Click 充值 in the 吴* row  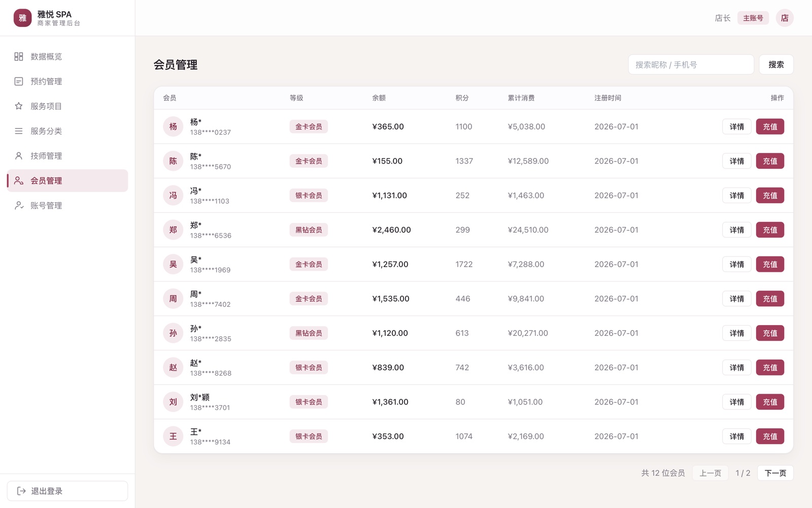coord(770,264)
